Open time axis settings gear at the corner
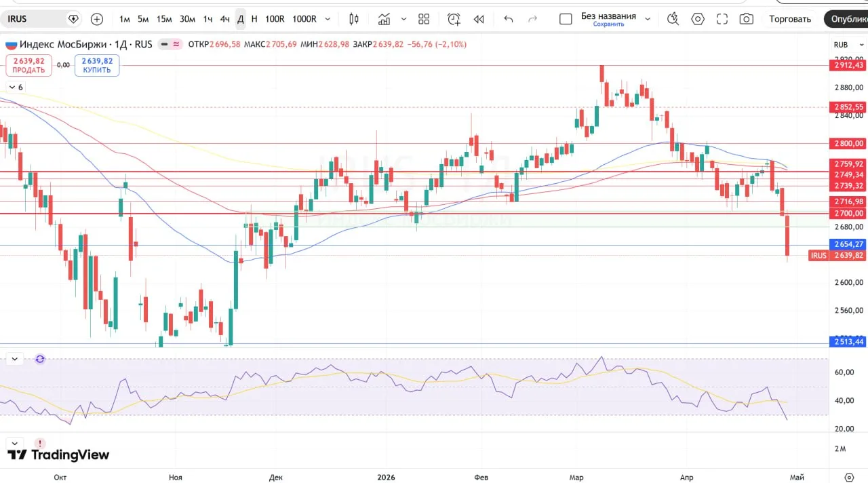The height and width of the screenshot is (483, 868). 848,477
